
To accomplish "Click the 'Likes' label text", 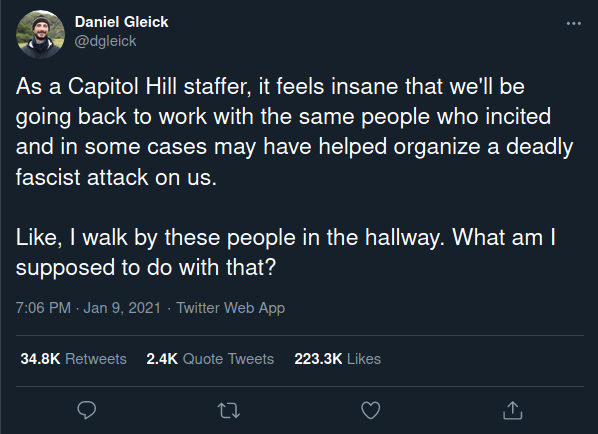I will click(x=364, y=359).
